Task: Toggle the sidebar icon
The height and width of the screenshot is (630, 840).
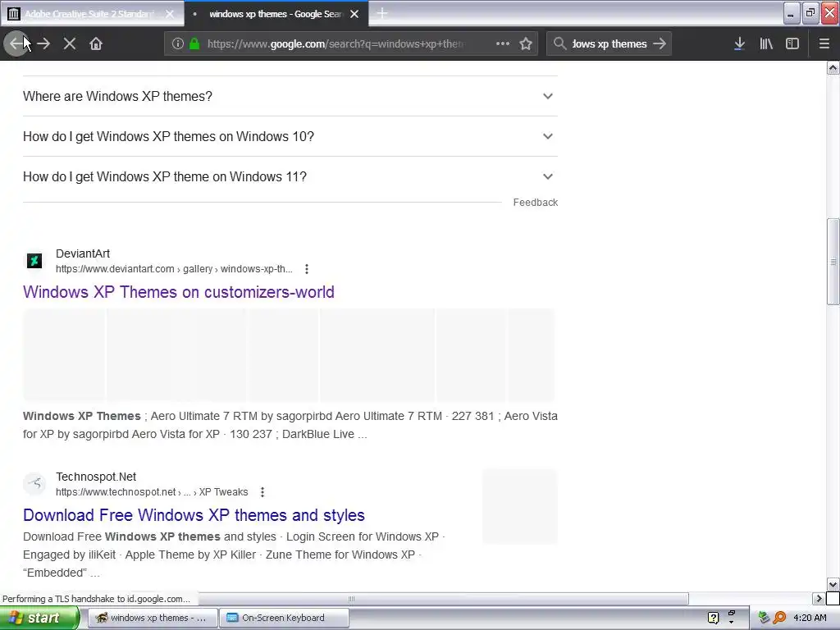Action: coord(792,44)
